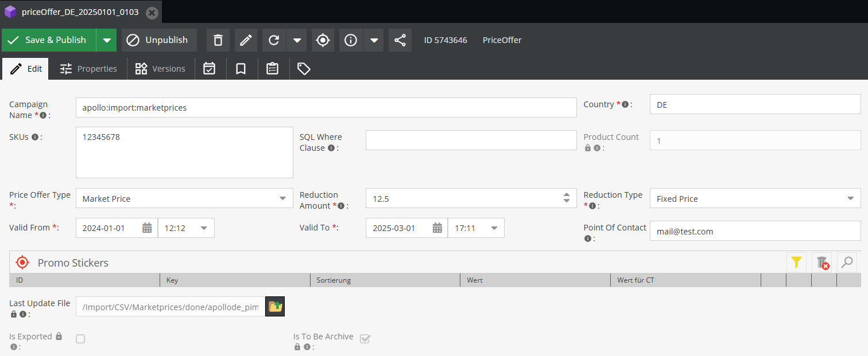Viewport: 868px width, 356px height.
Task: Reload the object with the refresh icon
Action: (x=274, y=40)
